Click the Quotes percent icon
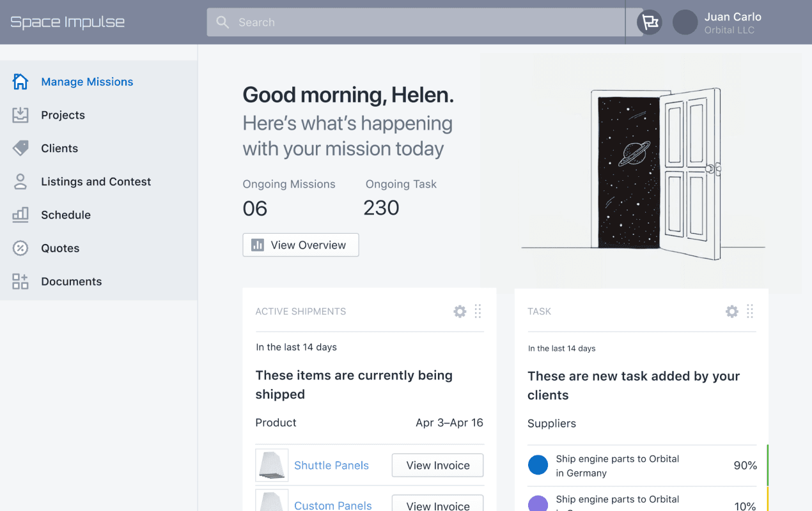The image size is (812, 511). point(20,248)
